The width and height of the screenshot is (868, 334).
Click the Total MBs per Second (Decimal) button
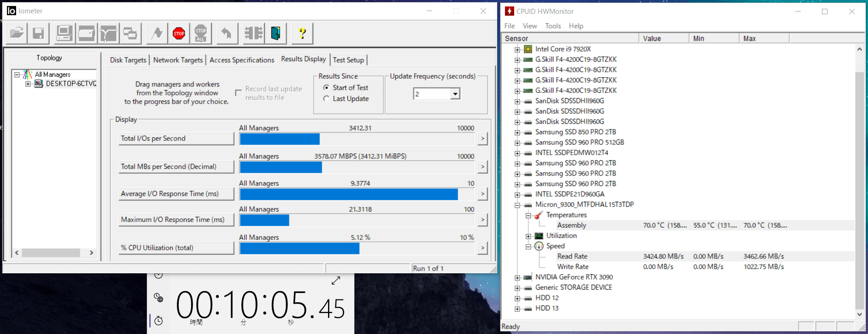point(176,167)
